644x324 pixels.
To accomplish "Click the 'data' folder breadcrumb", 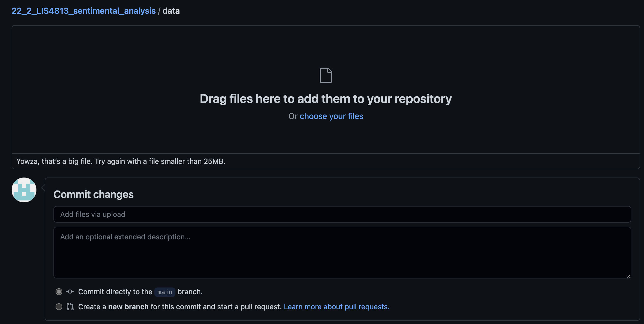I will pos(171,11).
